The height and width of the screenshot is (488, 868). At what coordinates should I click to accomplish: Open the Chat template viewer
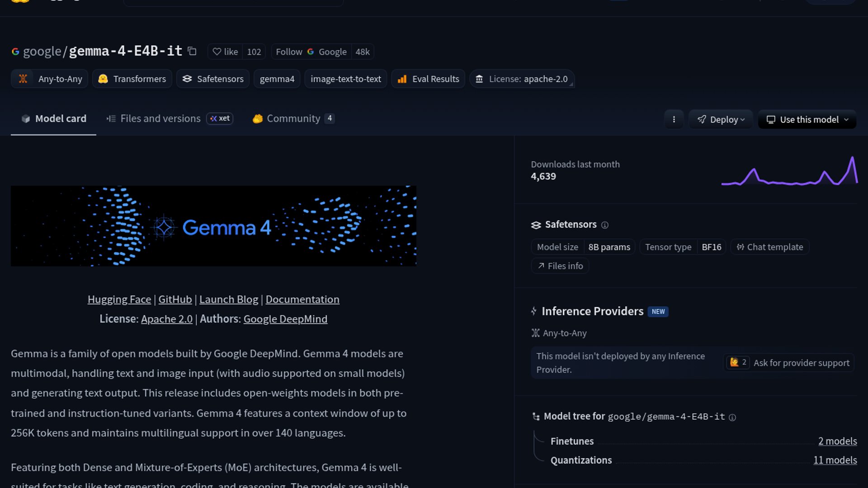(x=769, y=247)
